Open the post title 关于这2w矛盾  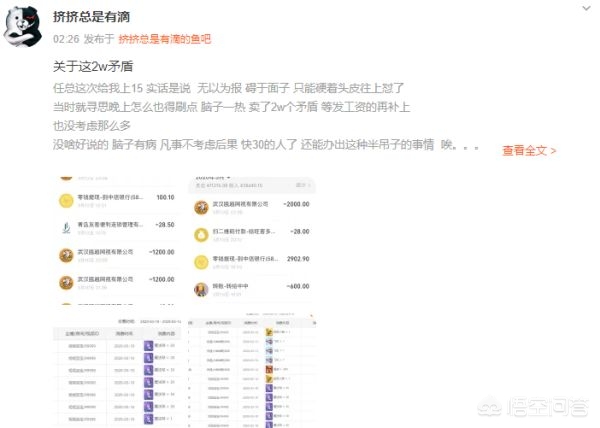93,67
